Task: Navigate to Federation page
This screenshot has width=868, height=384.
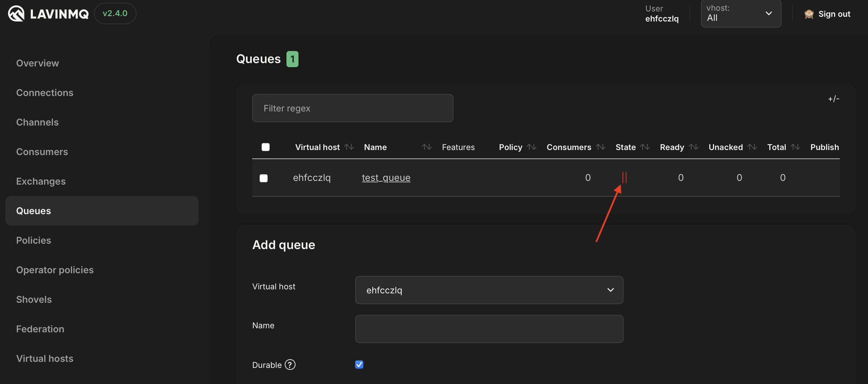Action: click(x=40, y=329)
